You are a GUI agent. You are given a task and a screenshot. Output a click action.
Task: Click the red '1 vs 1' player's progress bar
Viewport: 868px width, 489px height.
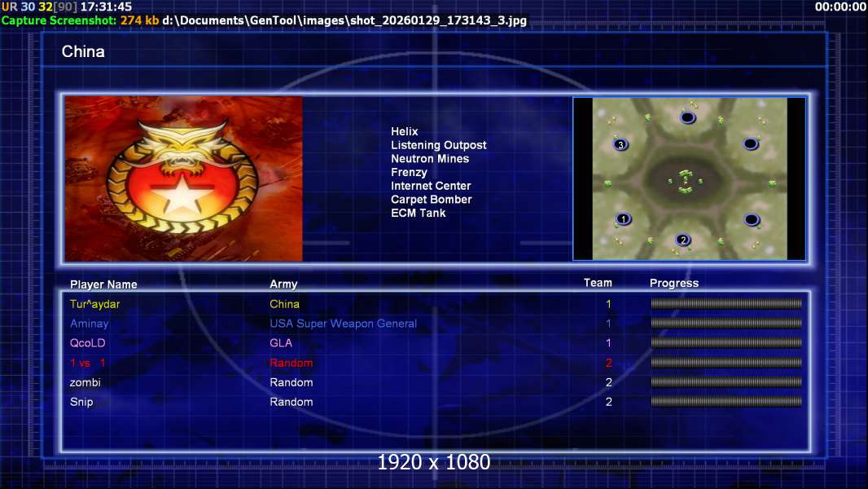[x=726, y=363]
